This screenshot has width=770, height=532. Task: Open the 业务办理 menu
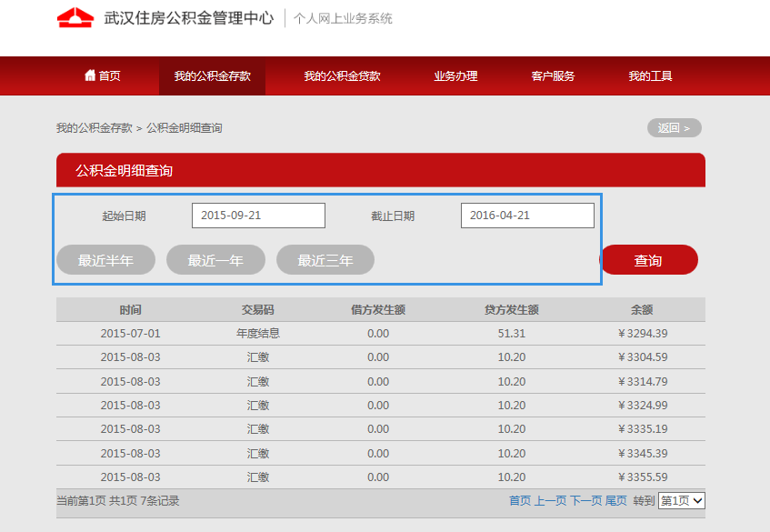click(x=455, y=76)
